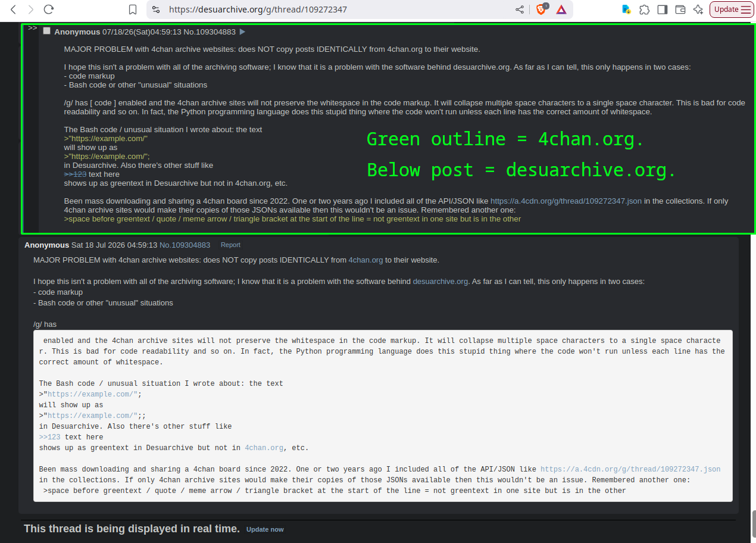The width and height of the screenshot is (756, 543).
Task: Open the Extensions puzzle piece menu
Action: pyautogui.click(x=644, y=10)
